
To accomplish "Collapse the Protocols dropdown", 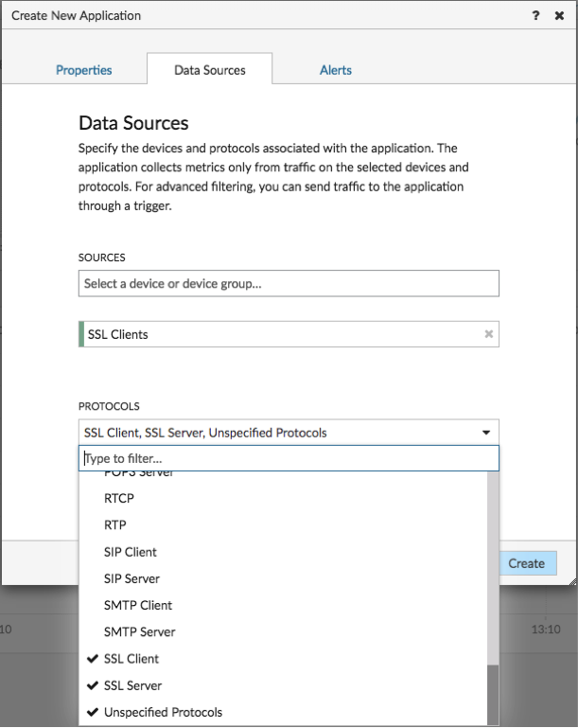I will (485, 433).
